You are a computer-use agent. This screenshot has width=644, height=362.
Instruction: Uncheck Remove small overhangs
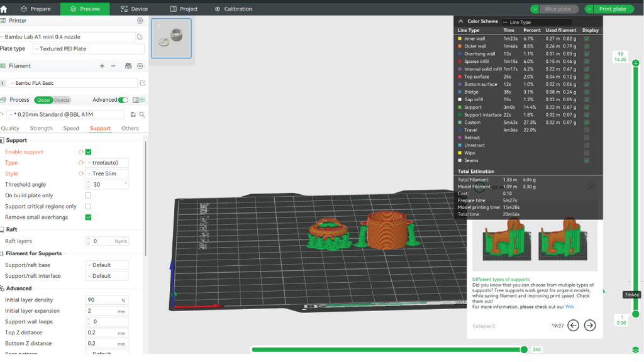[88, 217]
